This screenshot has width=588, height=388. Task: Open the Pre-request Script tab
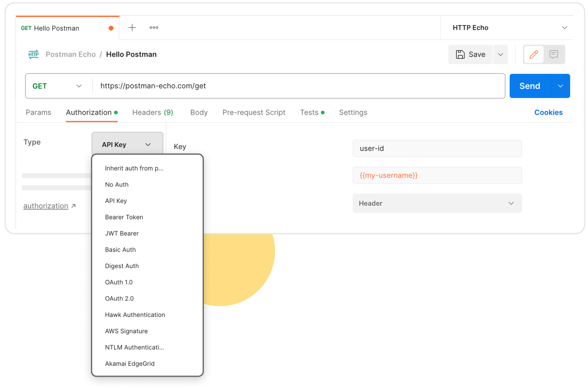click(x=254, y=112)
